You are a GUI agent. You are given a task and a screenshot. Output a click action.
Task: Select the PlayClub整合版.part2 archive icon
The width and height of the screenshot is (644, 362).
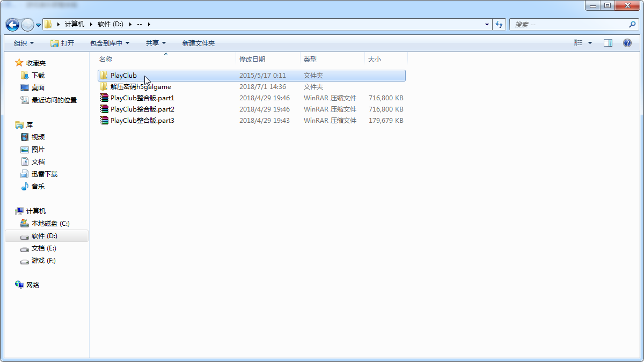pos(104,109)
